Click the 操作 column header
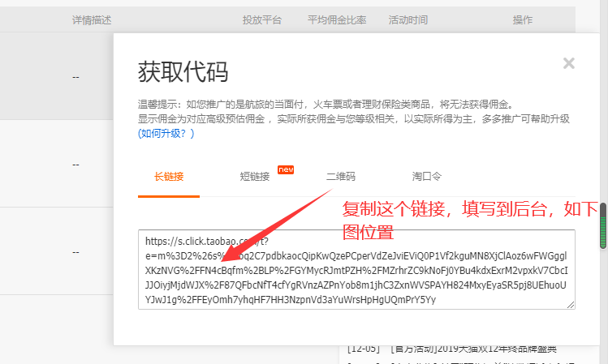 523,19
